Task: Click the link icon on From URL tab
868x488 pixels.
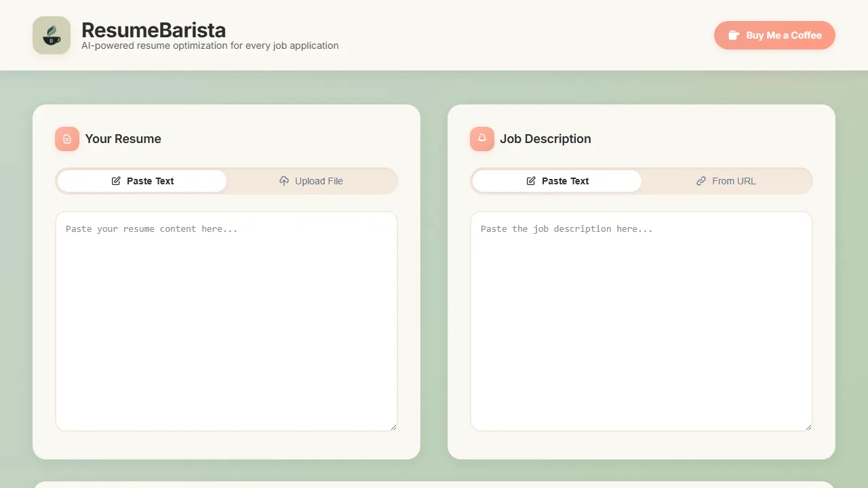Action: pyautogui.click(x=701, y=181)
